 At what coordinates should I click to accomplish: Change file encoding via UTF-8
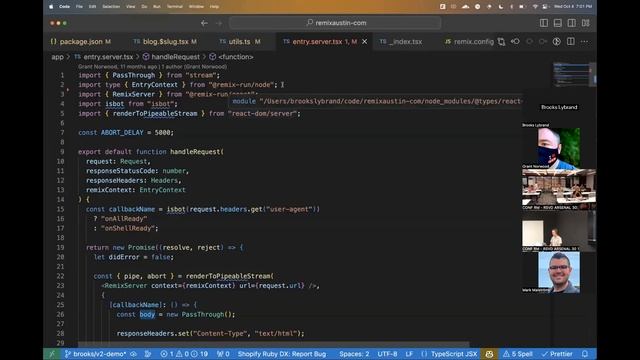point(387,354)
